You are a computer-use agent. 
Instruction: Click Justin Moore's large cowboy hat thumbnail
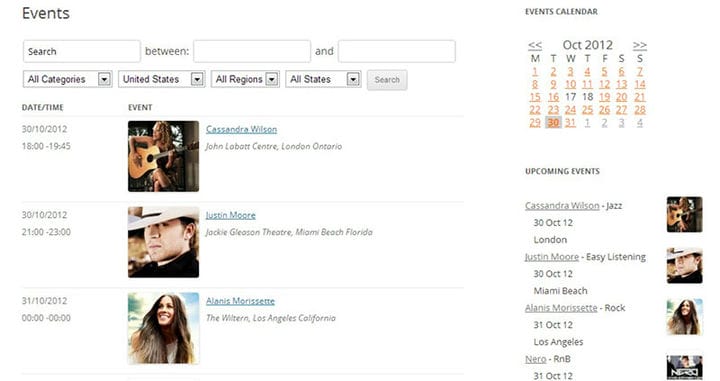click(x=163, y=242)
